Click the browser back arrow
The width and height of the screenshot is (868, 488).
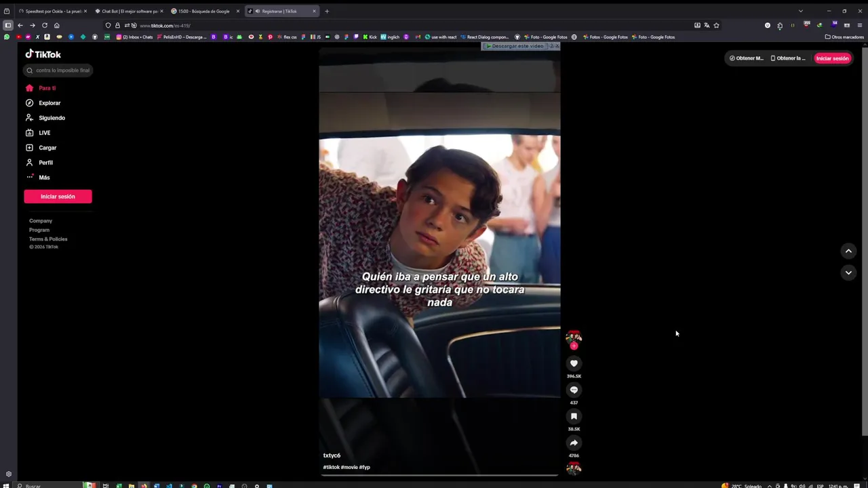point(20,26)
